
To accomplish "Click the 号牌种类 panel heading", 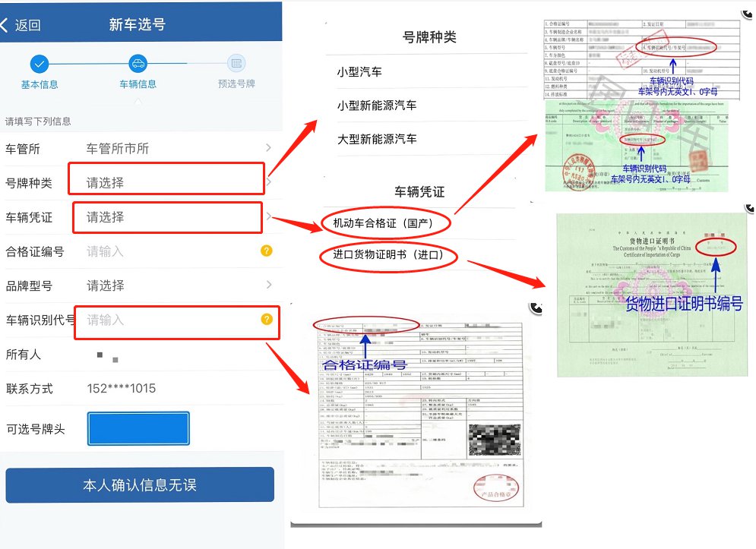I will [x=429, y=37].
